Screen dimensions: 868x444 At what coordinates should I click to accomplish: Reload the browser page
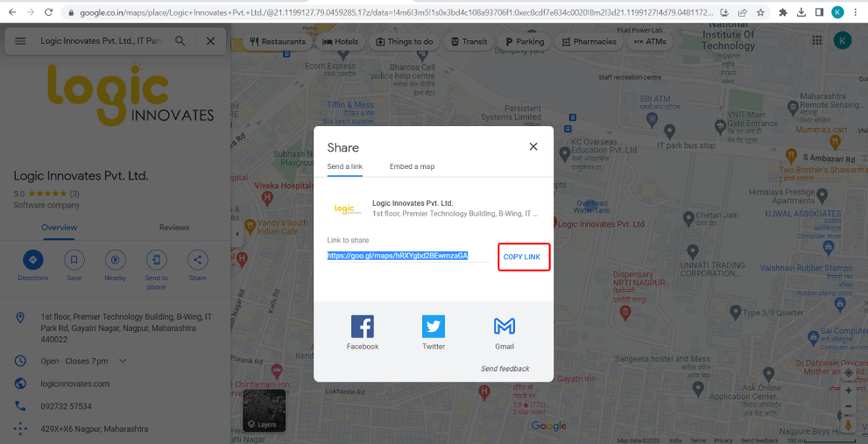pos(48,11)
